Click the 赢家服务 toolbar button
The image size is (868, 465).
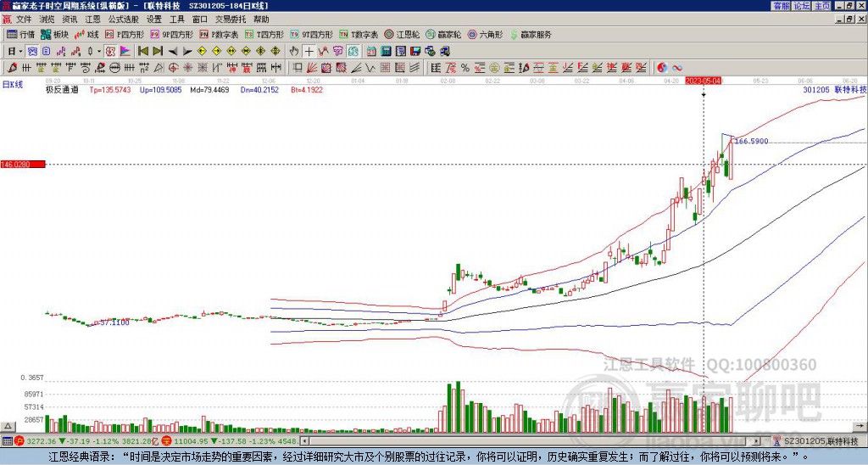pyautogui.click(x=531, y=34)
